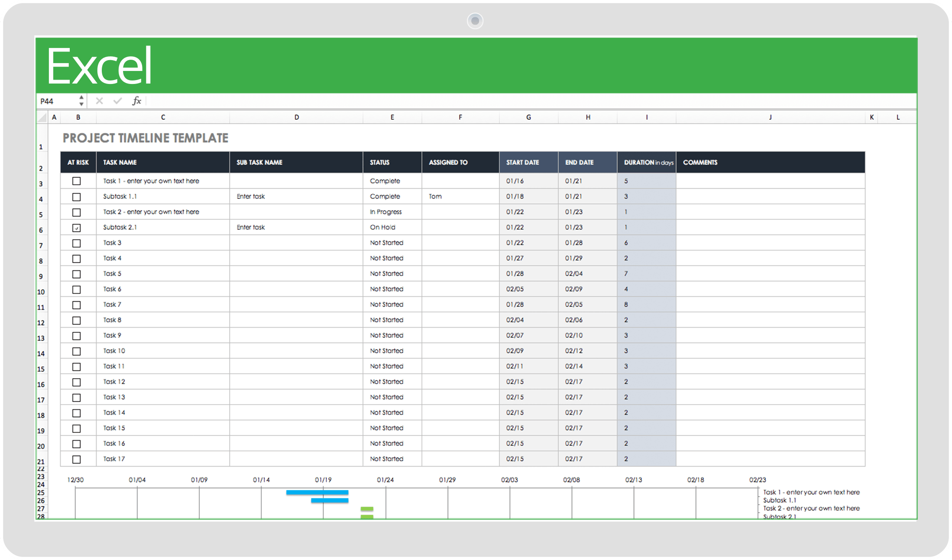Select the cell assigned to Tom
Image resolution: width=952 pixels, height=560 pixels.
460,196
